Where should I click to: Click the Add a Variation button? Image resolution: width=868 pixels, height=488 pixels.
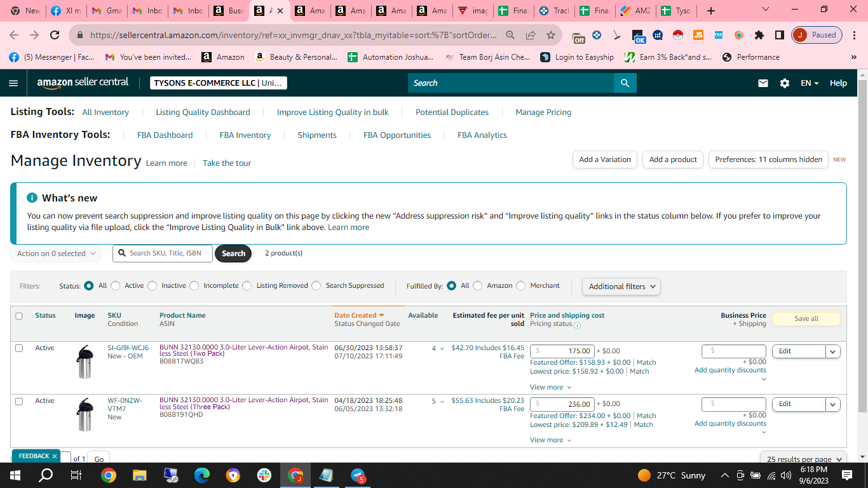click(605, 159)
